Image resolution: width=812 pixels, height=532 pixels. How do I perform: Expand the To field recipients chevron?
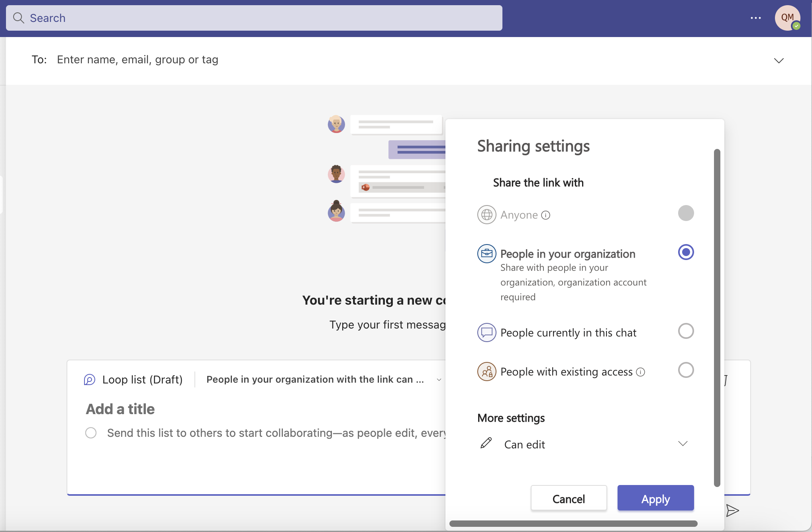[779, 59]
